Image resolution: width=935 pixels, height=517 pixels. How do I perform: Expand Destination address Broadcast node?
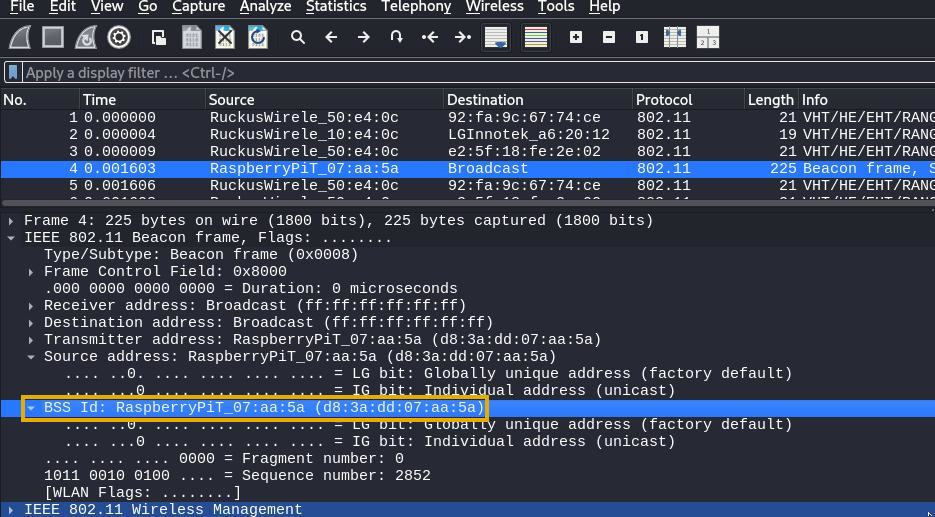[31, 323]
